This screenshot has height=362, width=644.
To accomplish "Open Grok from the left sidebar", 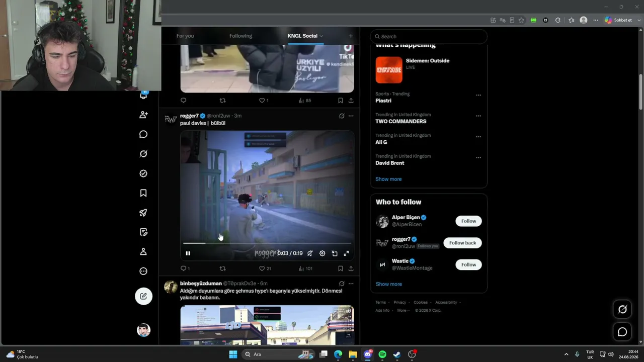I will [x=143, y=154].
